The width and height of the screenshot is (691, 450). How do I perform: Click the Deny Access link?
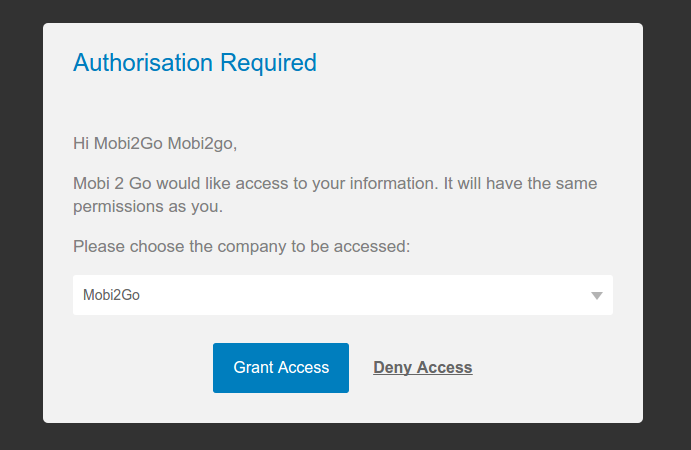pos(422,368)
